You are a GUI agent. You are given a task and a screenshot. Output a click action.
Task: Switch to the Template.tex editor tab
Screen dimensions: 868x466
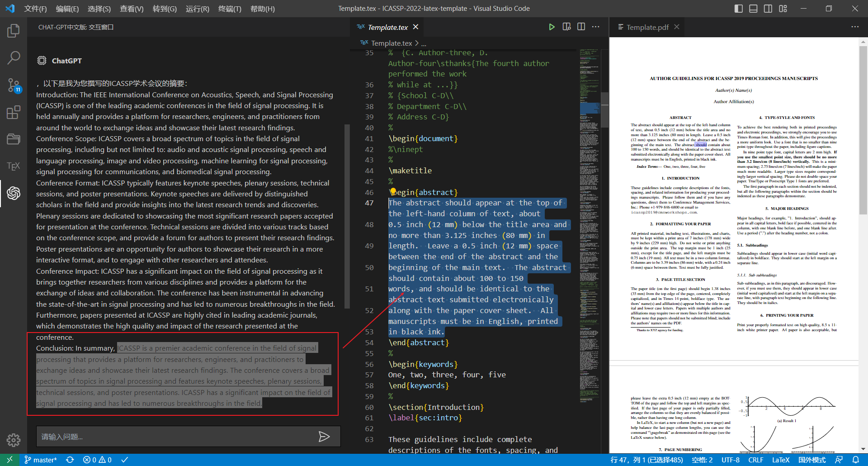coord(387,27)
